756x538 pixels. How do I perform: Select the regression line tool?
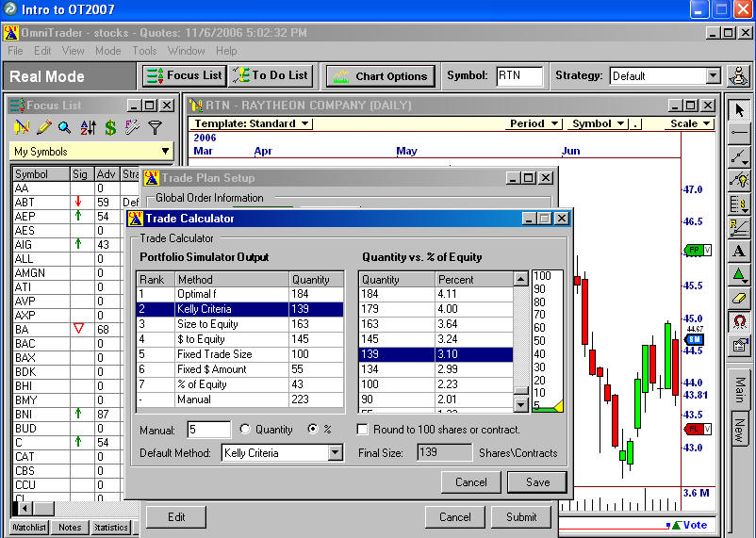click(x=739, y=227)
